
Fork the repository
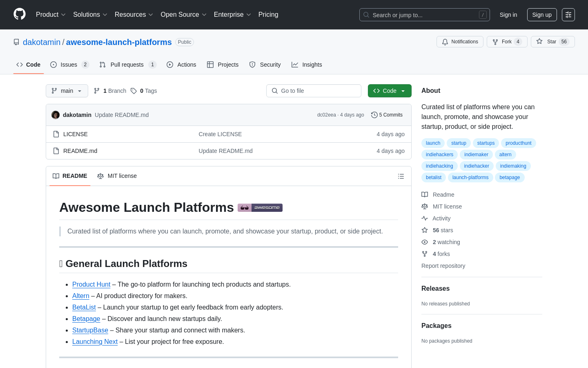coord(507,42)
